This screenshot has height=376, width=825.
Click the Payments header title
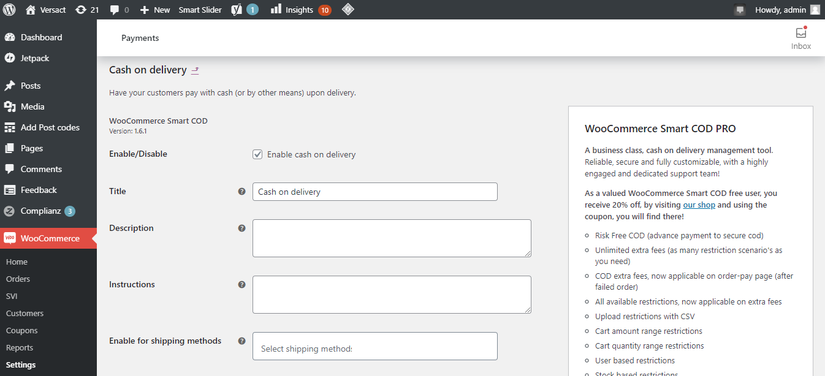140,38
